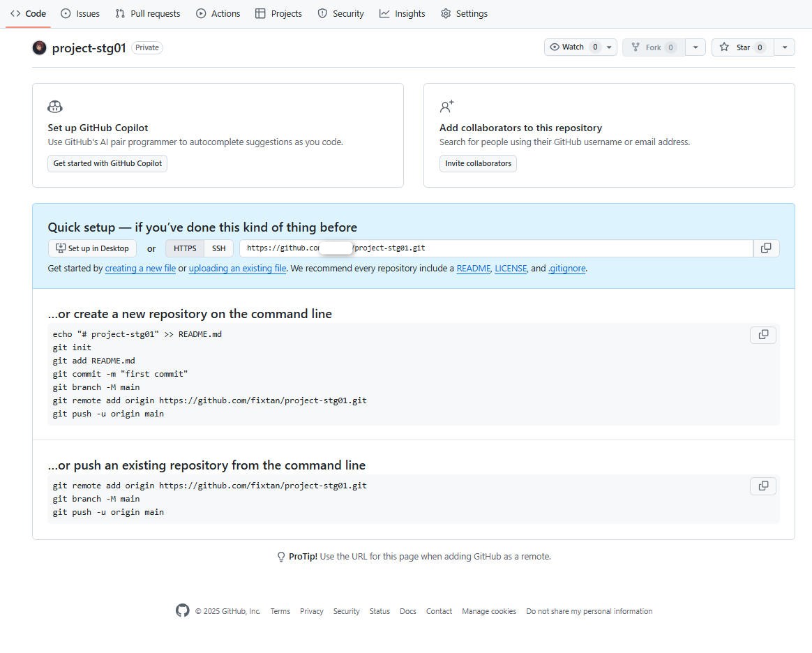Expand the Star lists dropdown arrow
Viewport: 812px width, 653px height.
pyautogui.click(x=784, y=47)
